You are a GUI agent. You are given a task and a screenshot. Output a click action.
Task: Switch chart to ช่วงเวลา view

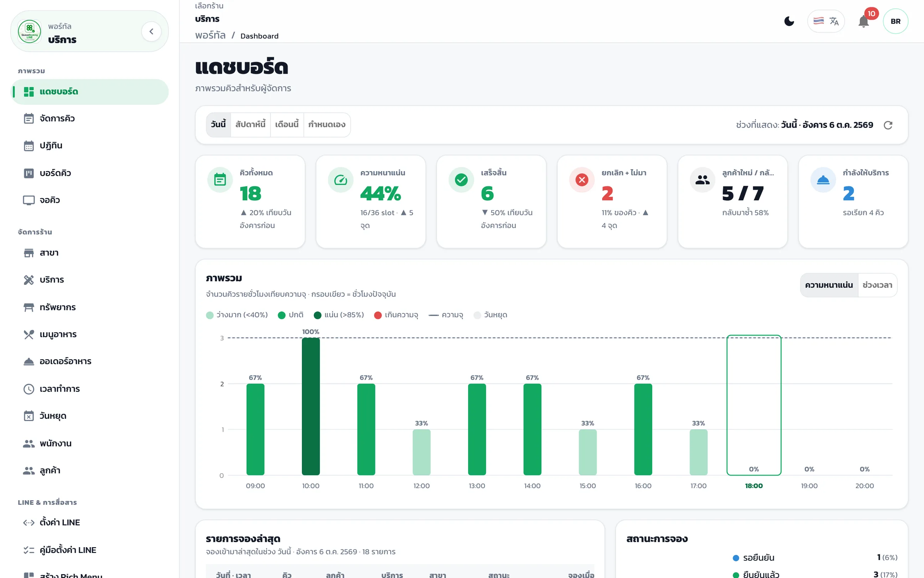coord(877,285)
